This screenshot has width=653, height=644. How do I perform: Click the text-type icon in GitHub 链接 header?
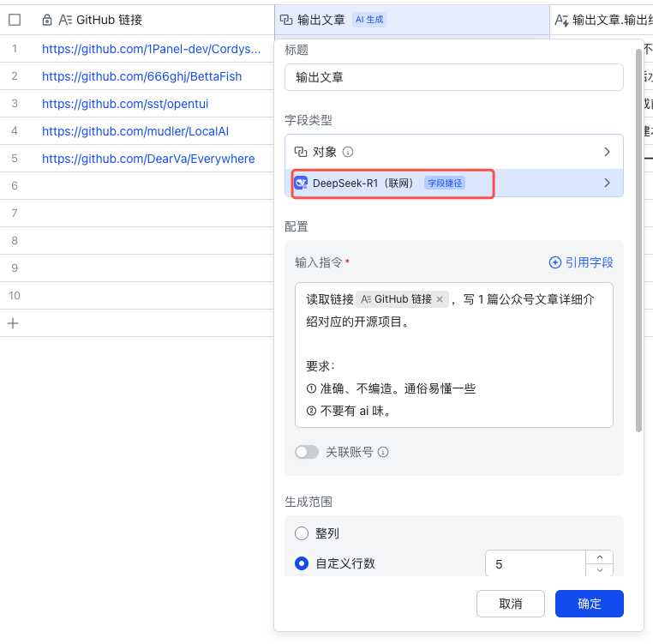coord(65,20)
